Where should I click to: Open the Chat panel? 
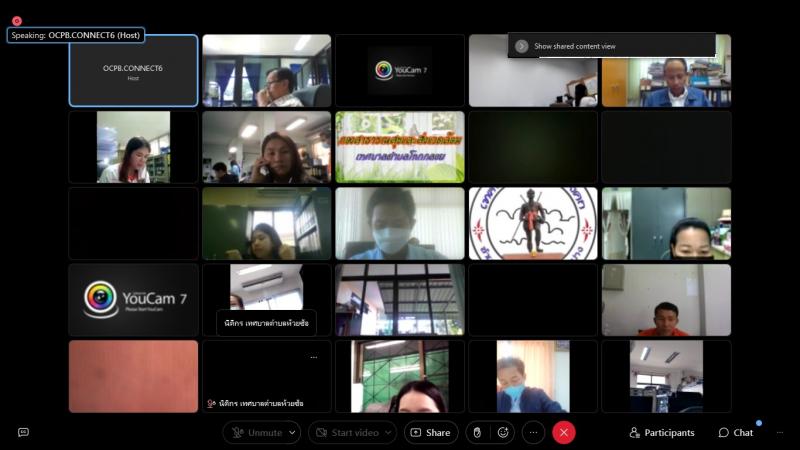tap(736, 432)
